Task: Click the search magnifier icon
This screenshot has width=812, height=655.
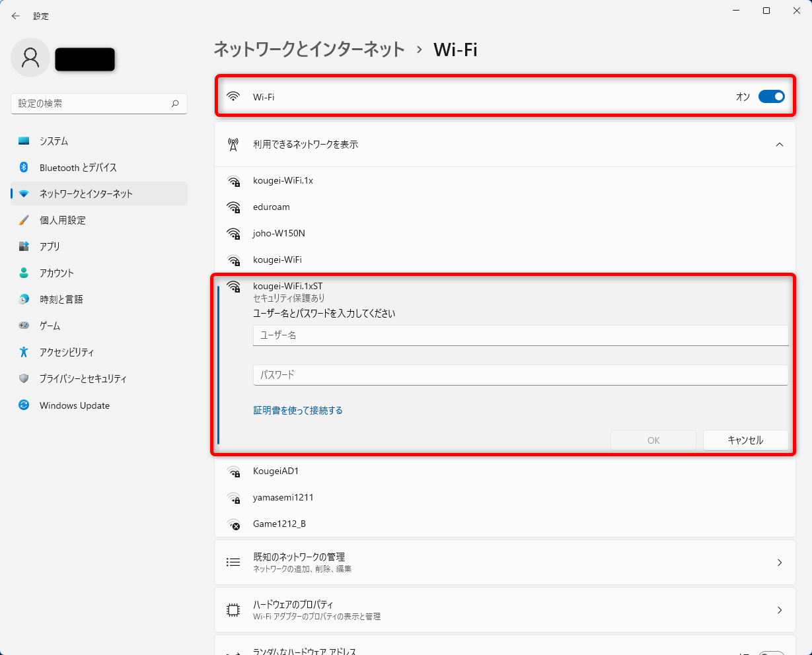Action: tap(175, 104)
